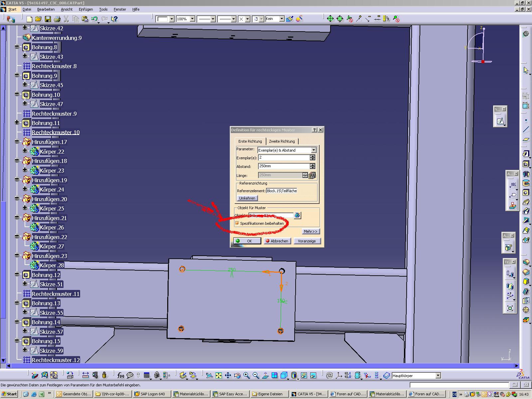Click the Pad (Block) tool icon
This screenshot has width=532, height=399.
(x=526, y=154)
